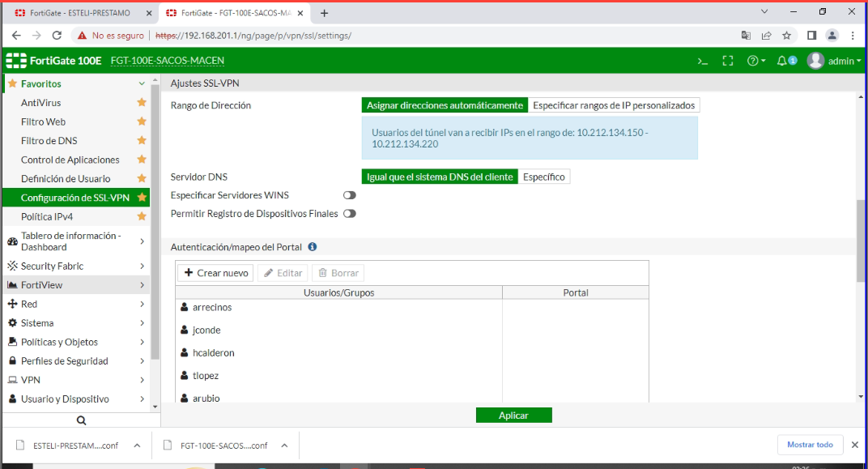Viewport: 868px width, 469px height.
Task: Open the CLI console icon in header
Action: [703, 61]
